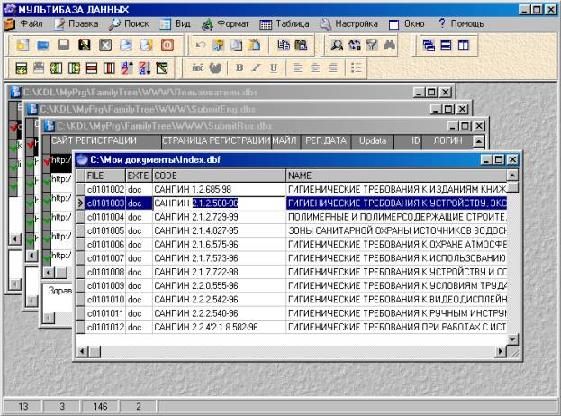This screenshot has width=561, height=416.
Task: Click the CODE column header
Action: point(219,176)
